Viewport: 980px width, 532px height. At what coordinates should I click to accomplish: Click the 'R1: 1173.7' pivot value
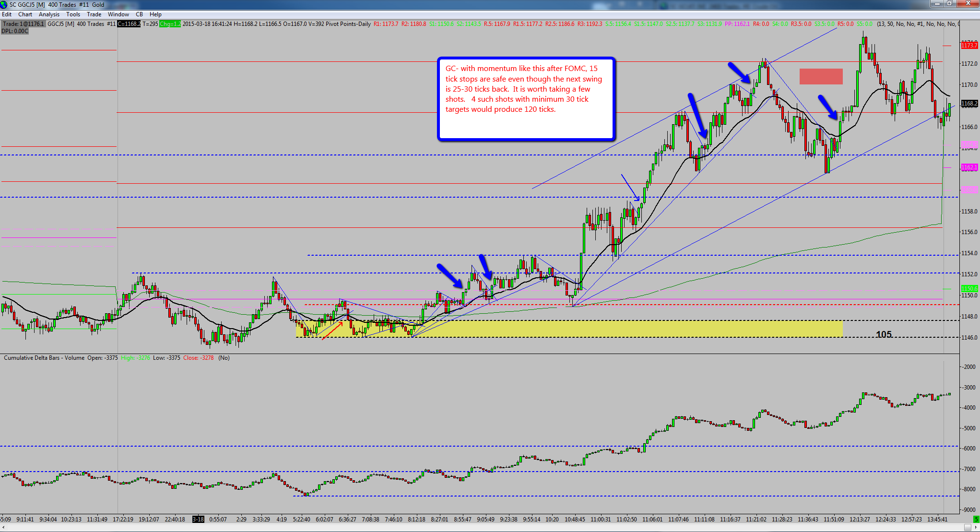click(x=386, y=24)
